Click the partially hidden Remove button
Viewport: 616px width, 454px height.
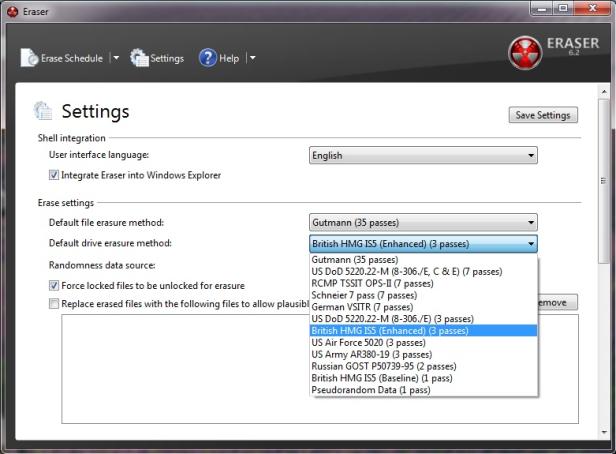pyautogui.click(x=558, y=302)
